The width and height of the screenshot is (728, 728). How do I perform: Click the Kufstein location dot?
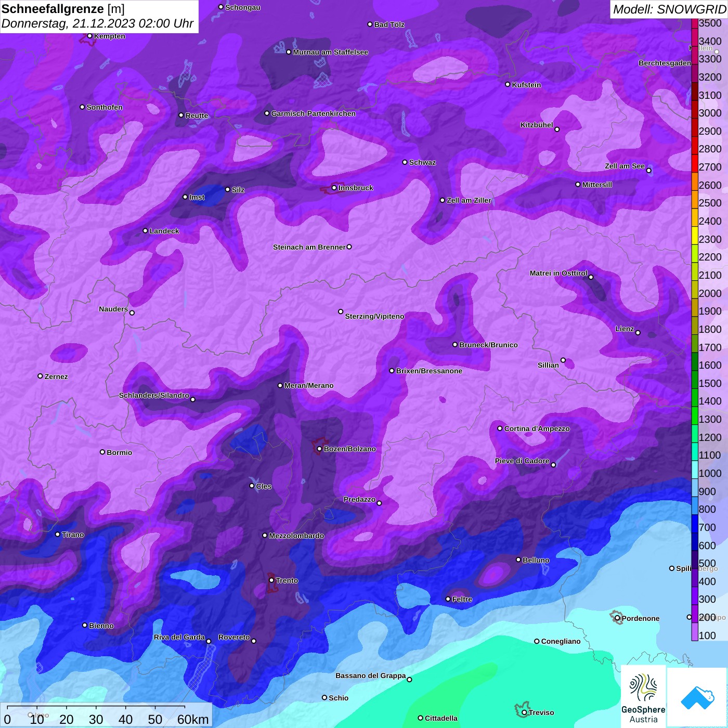(508, 84)
